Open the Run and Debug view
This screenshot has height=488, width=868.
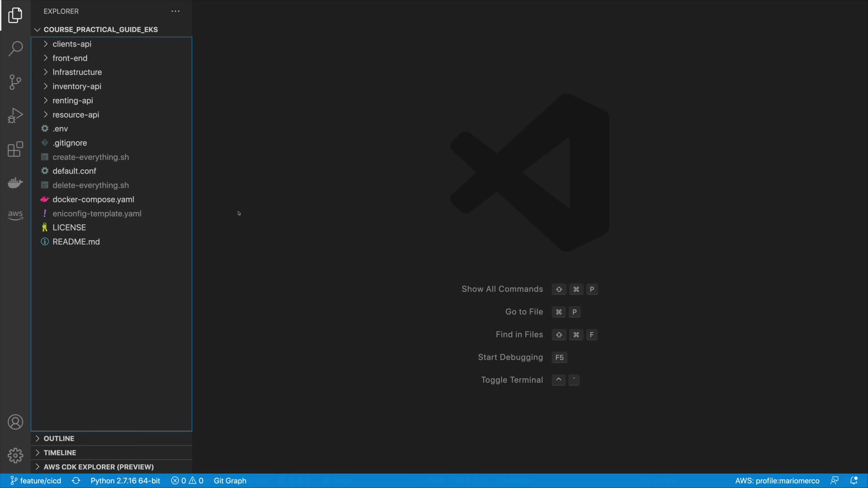pos(15,115)
